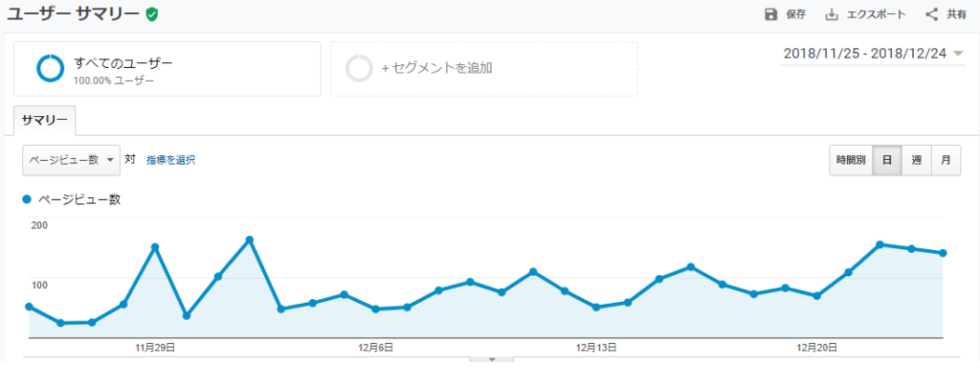Click the highest peak data point near 12月1日

[250, 240]
